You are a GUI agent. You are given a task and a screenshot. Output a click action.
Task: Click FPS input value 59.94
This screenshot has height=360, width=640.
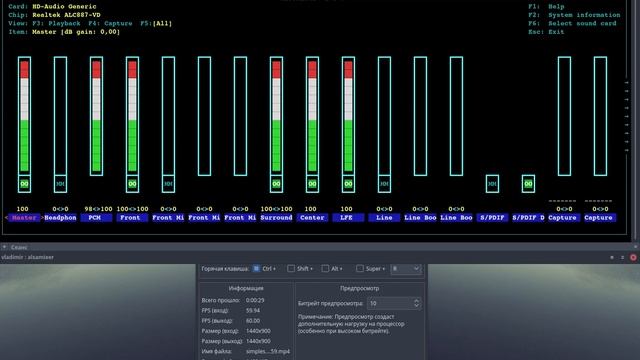(253, 311)
